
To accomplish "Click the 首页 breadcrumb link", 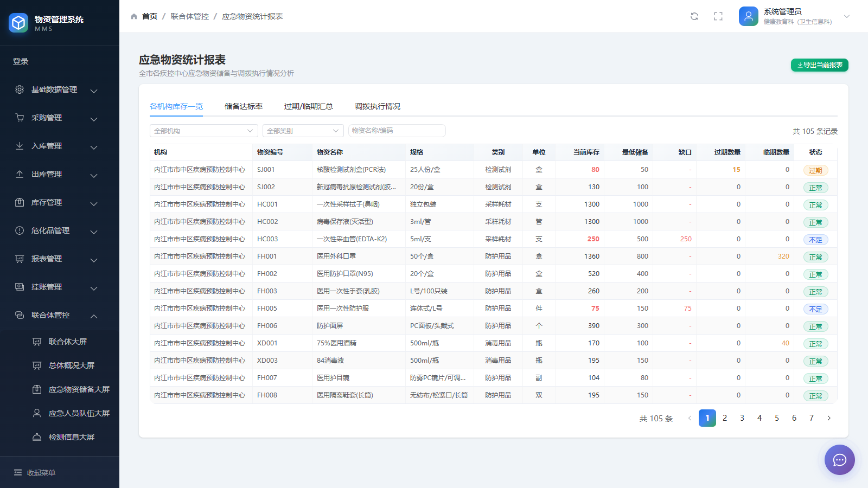I will (x=150, y=16).
